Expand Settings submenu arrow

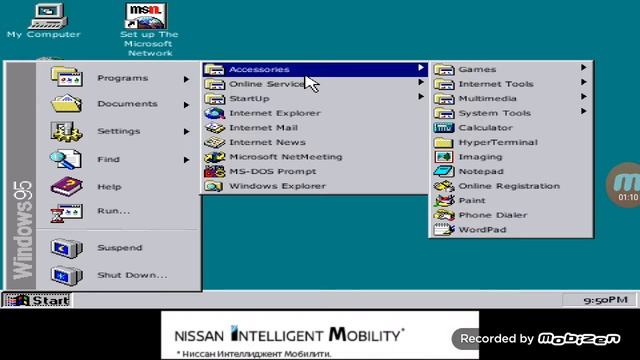tap(186, 131)
